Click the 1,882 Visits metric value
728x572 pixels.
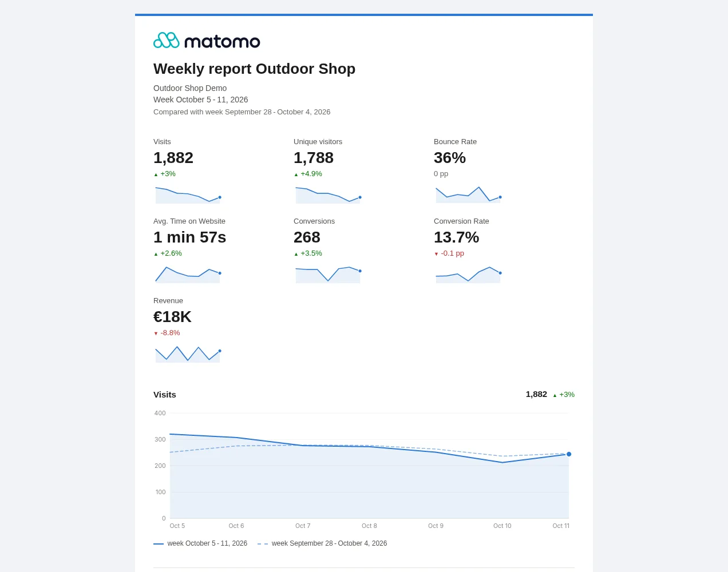tap(173, 158)
